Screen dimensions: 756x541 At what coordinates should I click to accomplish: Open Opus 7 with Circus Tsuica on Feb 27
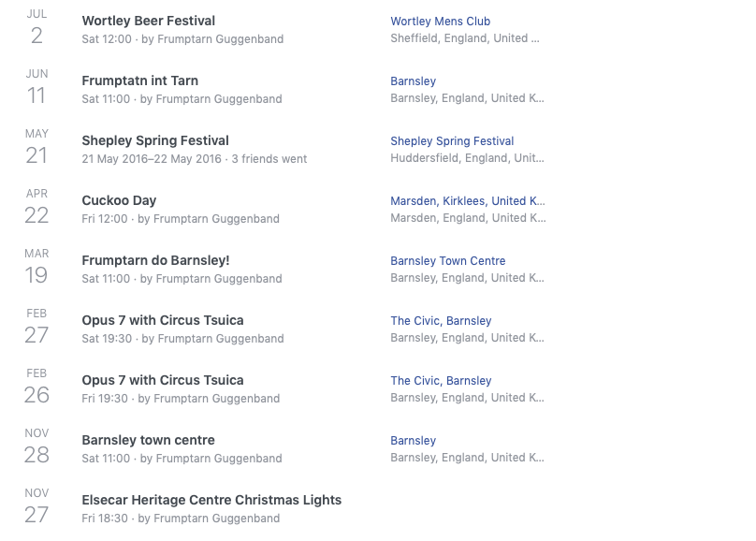(163, 320)
